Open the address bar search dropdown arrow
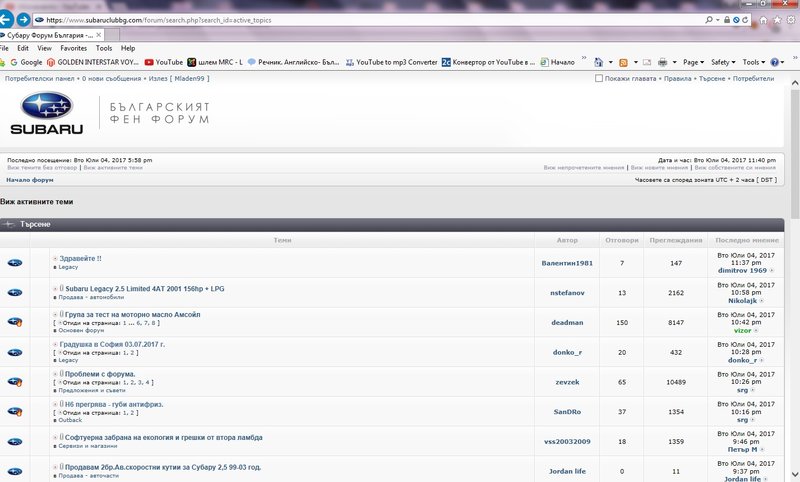The height and width of the screenshot is (482, 800). click(718, 20)
